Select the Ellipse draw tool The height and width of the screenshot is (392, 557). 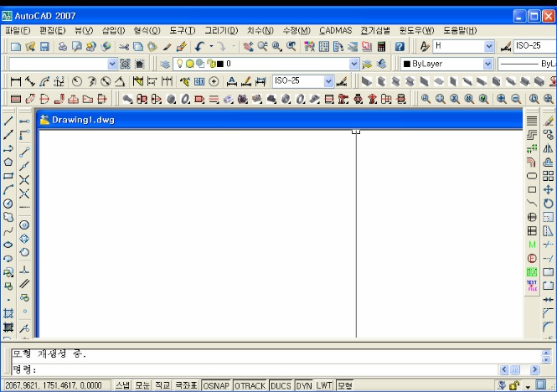[x=8, y=245]
